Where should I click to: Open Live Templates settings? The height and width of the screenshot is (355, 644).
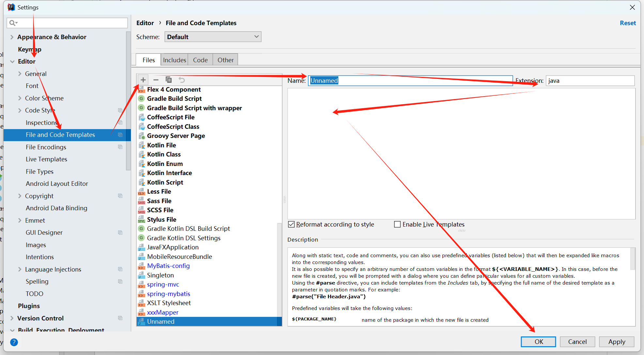click(46, 159)
